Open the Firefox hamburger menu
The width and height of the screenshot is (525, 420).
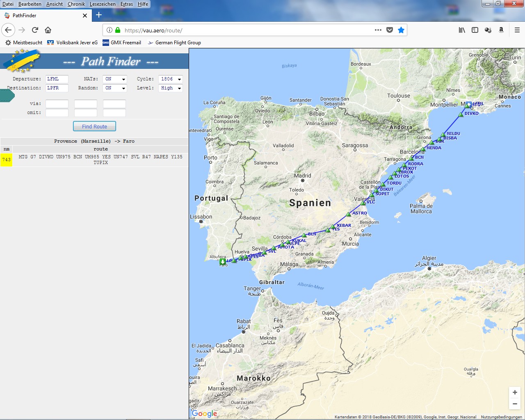517,30
